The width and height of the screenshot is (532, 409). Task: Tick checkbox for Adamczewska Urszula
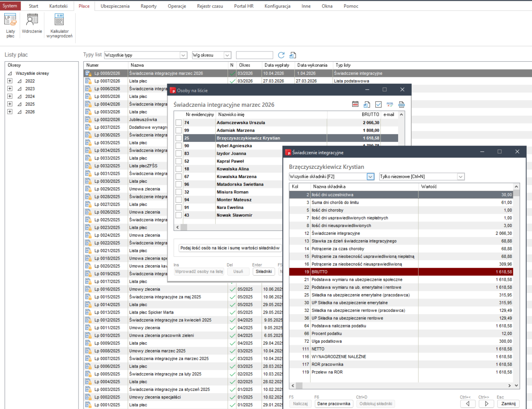click(x=179, y=122)
